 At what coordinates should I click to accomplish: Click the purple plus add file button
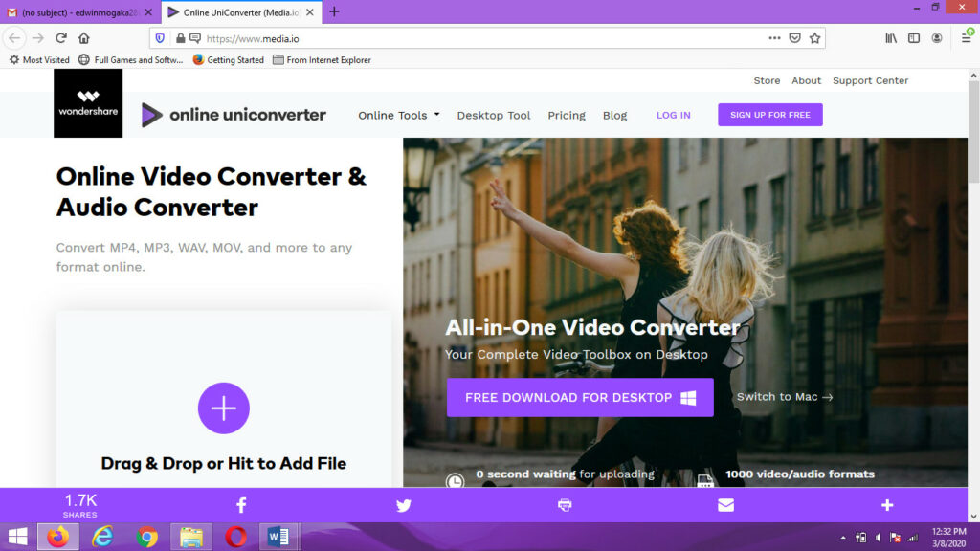pos(224,408)
